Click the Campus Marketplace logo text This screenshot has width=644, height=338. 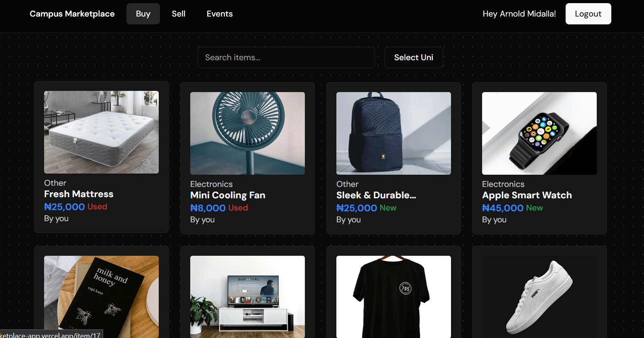[x=72, y=14]
